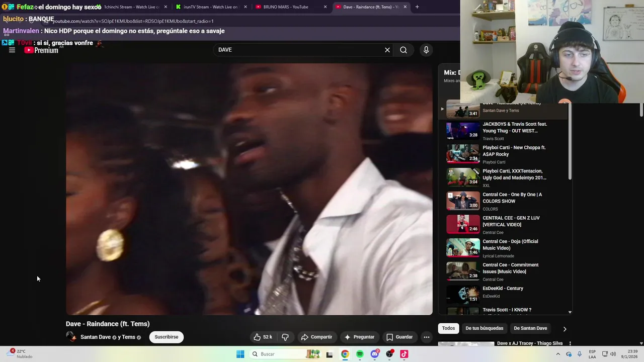Go to the YouTube Premium home logo

41,50
